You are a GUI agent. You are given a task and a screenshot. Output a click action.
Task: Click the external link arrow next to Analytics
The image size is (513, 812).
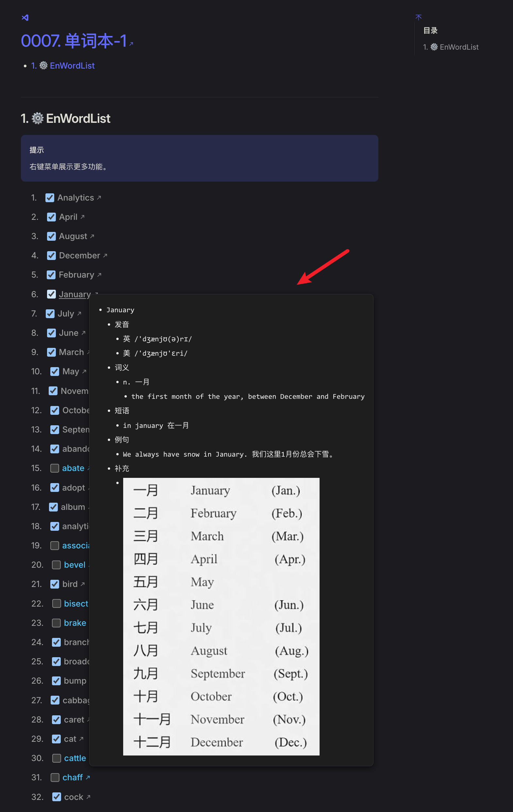[99, 198]
